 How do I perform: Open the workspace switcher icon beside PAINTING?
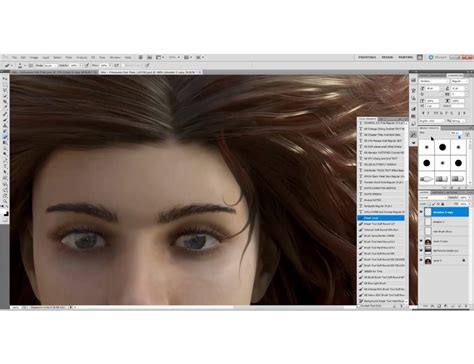point(420,57)
